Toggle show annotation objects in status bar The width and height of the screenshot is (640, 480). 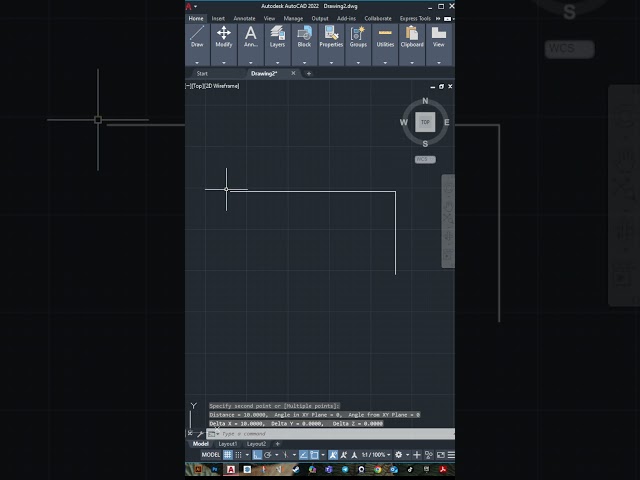(x=333, y=455)
